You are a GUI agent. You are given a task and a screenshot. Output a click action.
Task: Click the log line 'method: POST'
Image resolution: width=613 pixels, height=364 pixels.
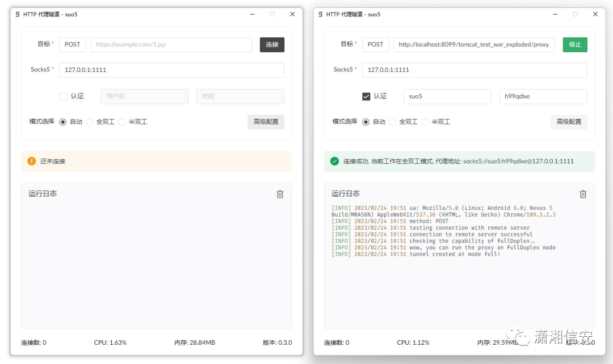[x=390, y=221]
